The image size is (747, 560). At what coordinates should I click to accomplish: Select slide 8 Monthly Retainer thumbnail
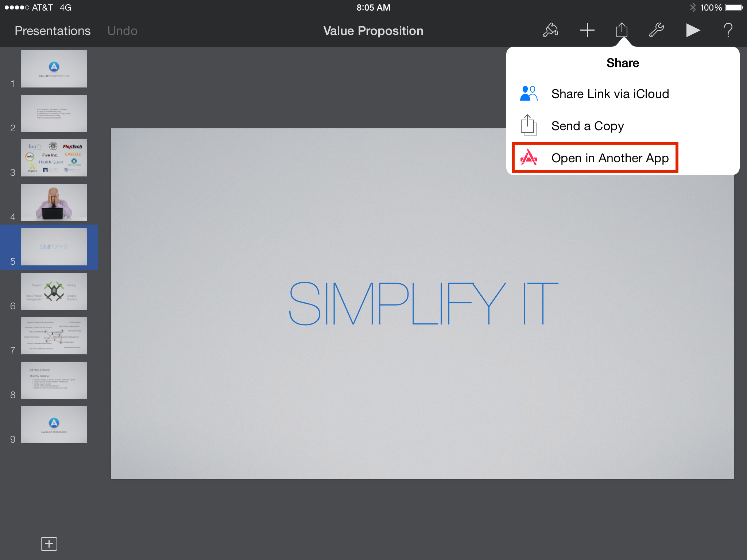[x=54, y=380]
